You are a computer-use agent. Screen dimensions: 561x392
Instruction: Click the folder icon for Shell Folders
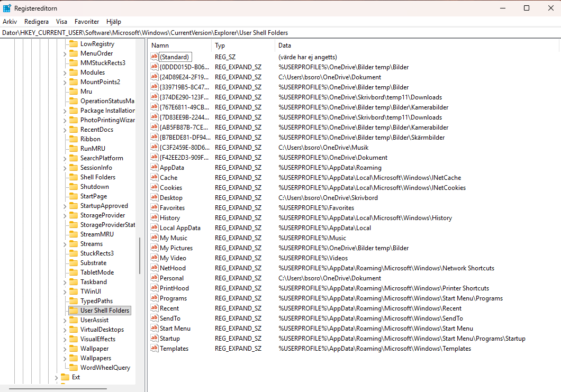point(74,177)
